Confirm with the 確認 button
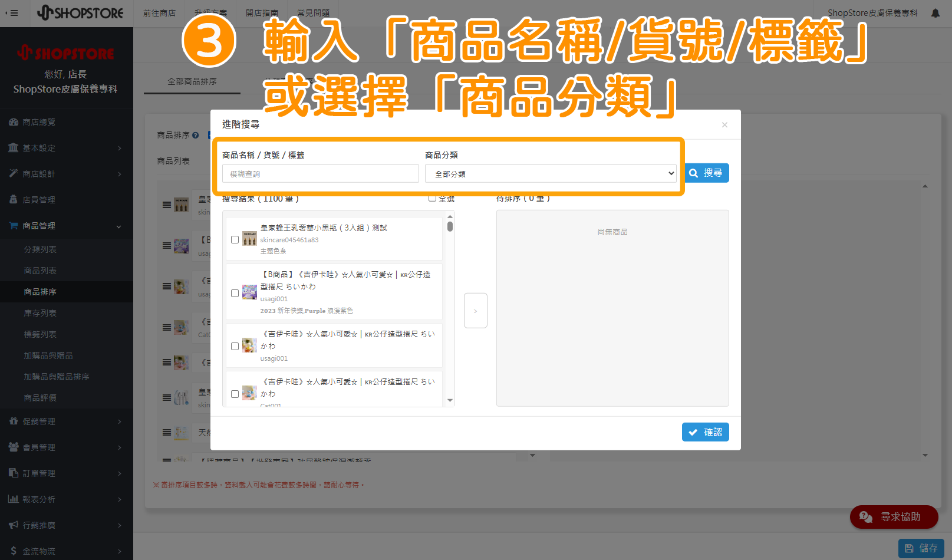Viewport: 952px width, 560px height. coord(706,432)
